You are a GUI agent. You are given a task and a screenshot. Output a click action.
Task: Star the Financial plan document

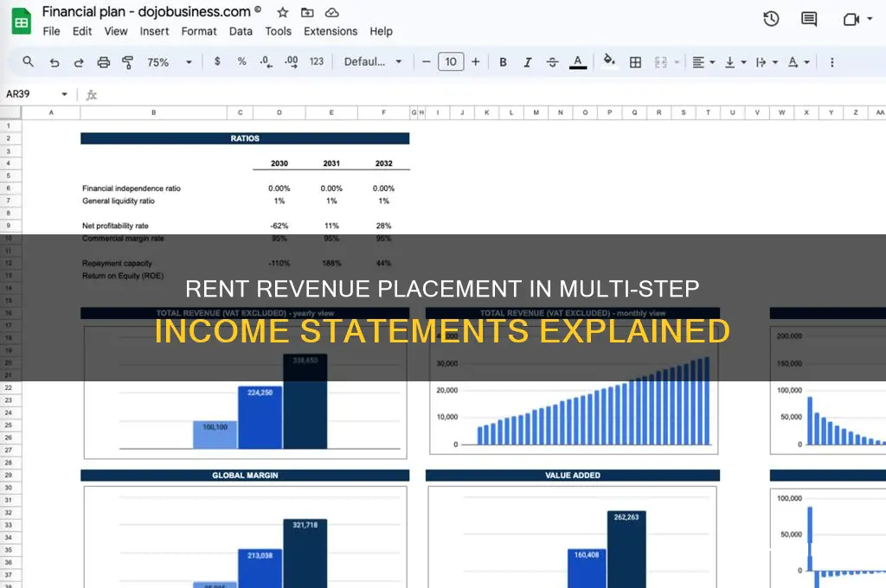pyautogui.click(x=283, y=12)
